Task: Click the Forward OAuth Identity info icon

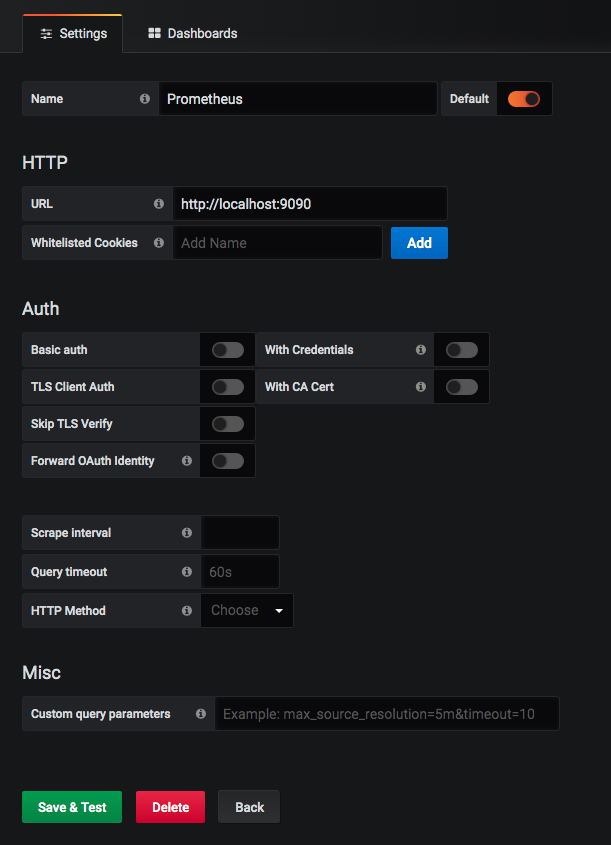Action: tap(187, 461)
